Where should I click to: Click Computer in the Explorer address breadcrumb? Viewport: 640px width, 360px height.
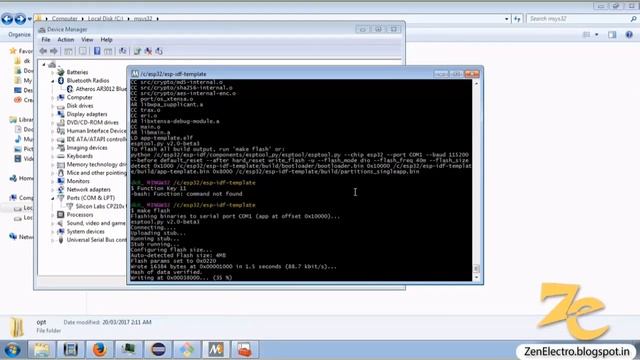point(64,19)
